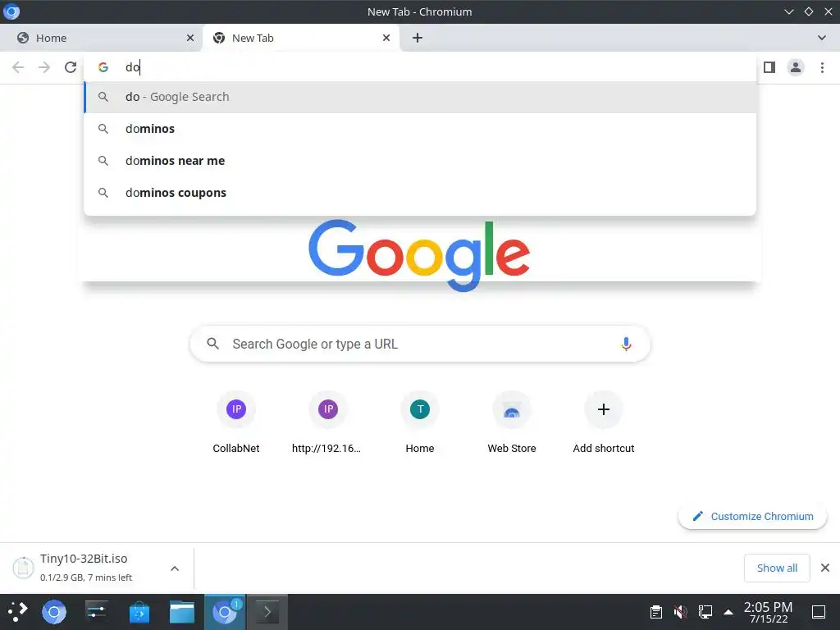Select the New Tab tab
This screenshot has height=630, width=840.
click(300, 38)
